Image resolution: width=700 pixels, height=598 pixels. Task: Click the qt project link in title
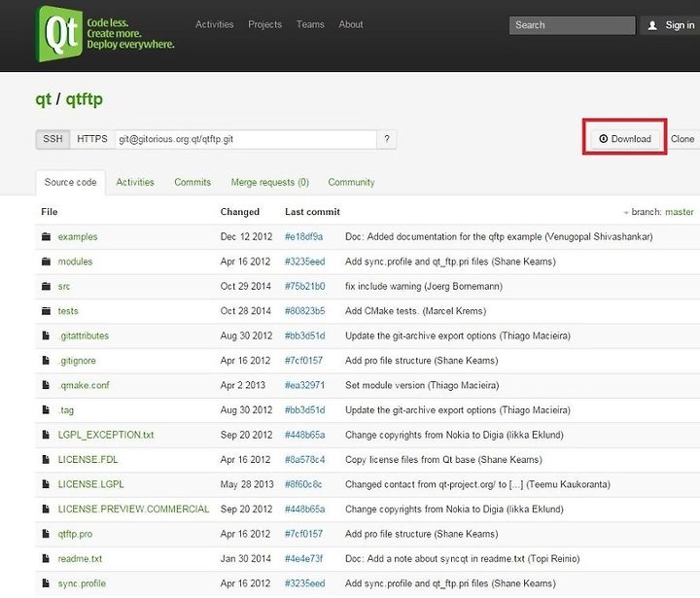point(44,99)
